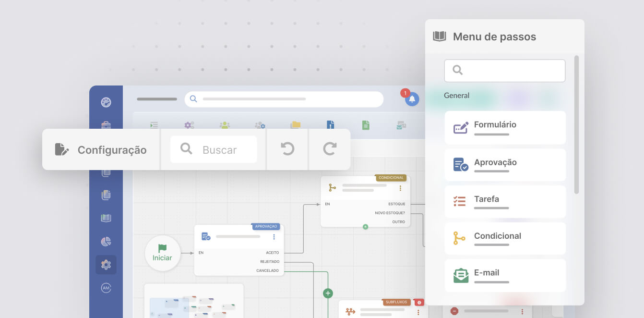This screenshot has width=644, height=318.
Task: Click the flow minimap thumbnail
Action: coord(194,301)
